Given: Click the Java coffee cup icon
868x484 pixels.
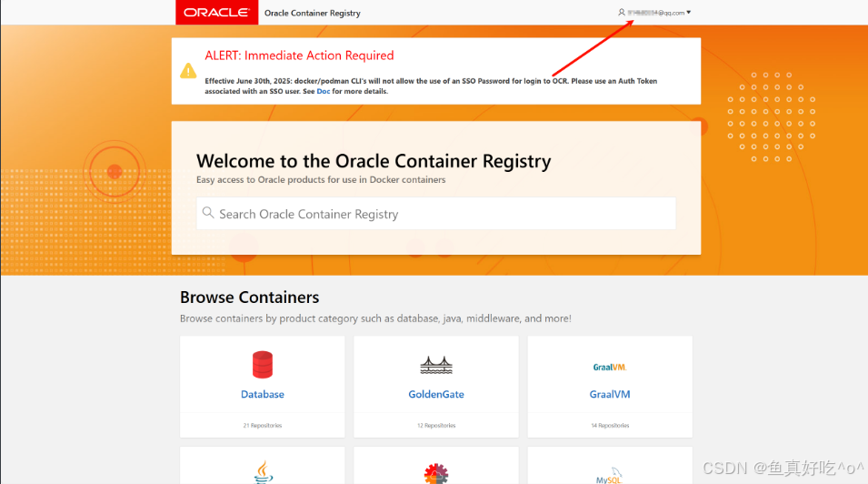Looking at the screenshot, I should [263, 472].
